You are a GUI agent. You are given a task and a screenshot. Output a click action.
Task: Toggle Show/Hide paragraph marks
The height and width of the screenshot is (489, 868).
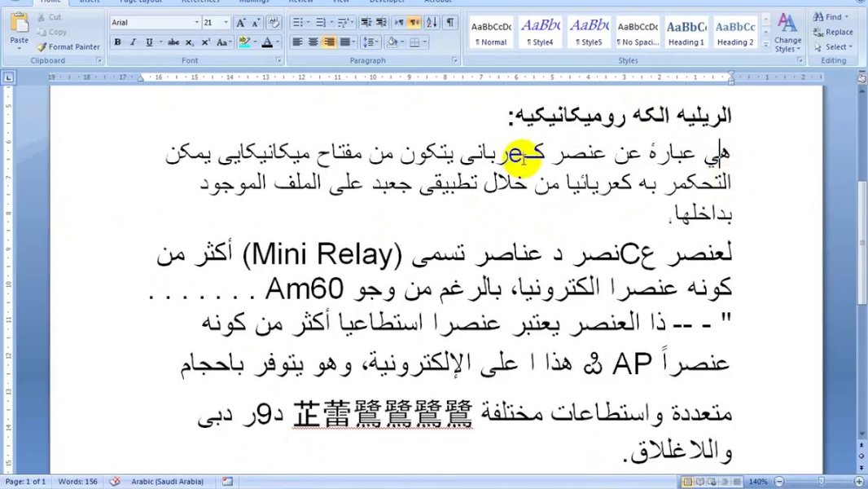[450, 23]
